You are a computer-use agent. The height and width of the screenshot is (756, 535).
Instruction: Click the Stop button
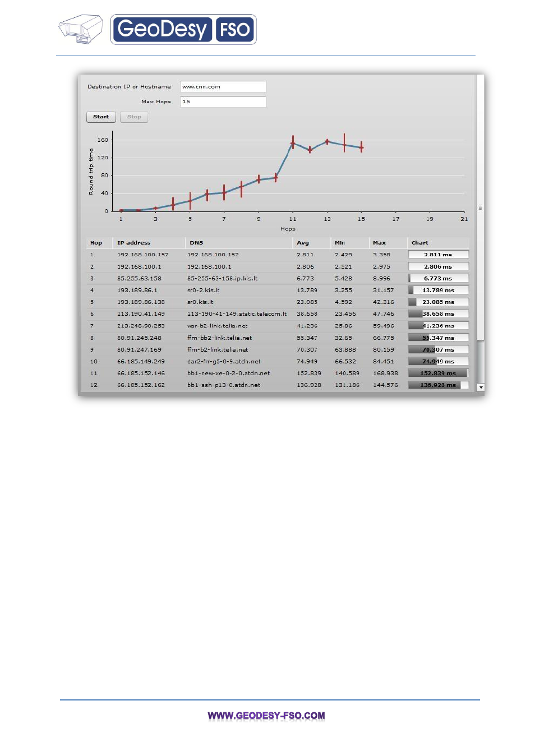click(134, 117)
